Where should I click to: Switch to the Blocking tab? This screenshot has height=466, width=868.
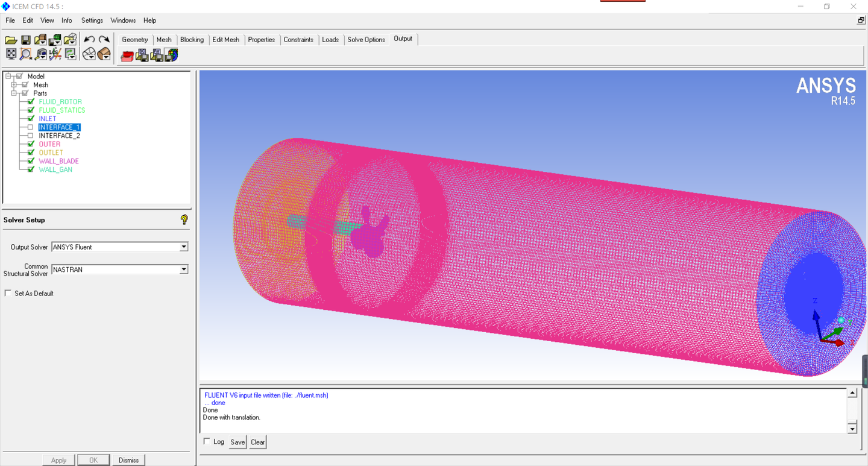(192, 40)
